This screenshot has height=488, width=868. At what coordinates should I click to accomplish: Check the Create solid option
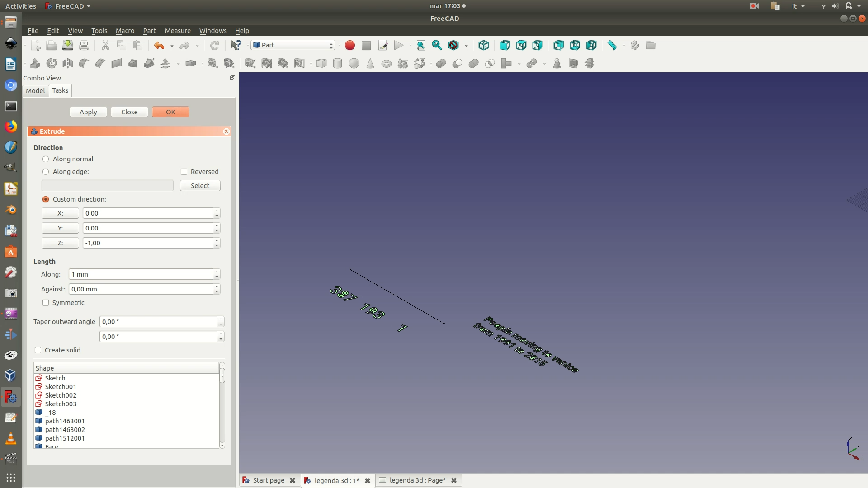pos(38,350)
